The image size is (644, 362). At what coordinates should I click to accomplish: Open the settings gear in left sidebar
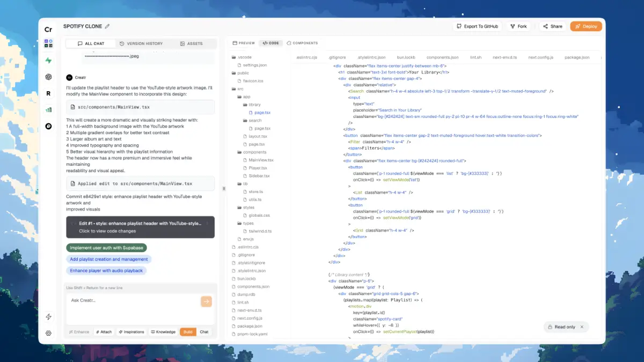click(48, 333)
